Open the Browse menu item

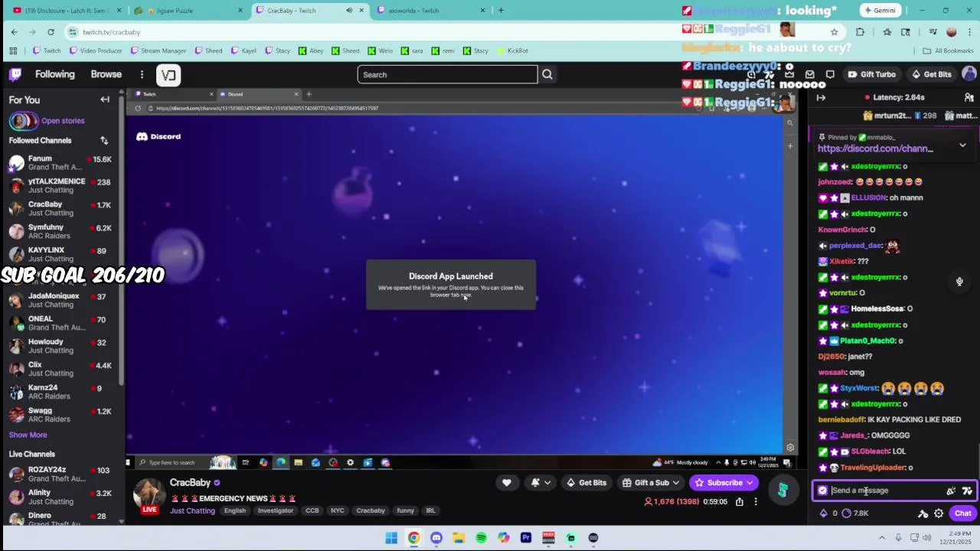(x=106, y=74)
